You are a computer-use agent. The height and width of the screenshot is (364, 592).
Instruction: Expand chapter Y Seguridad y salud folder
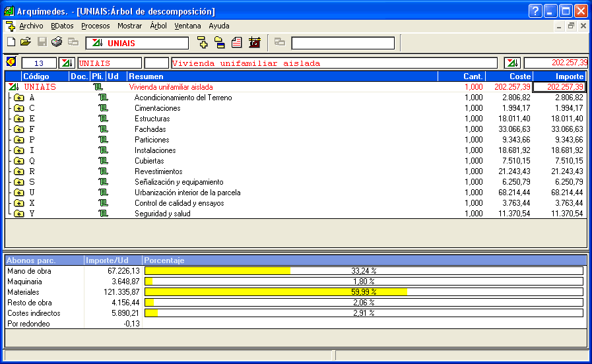pyautogui.click(x=19, y=214)
